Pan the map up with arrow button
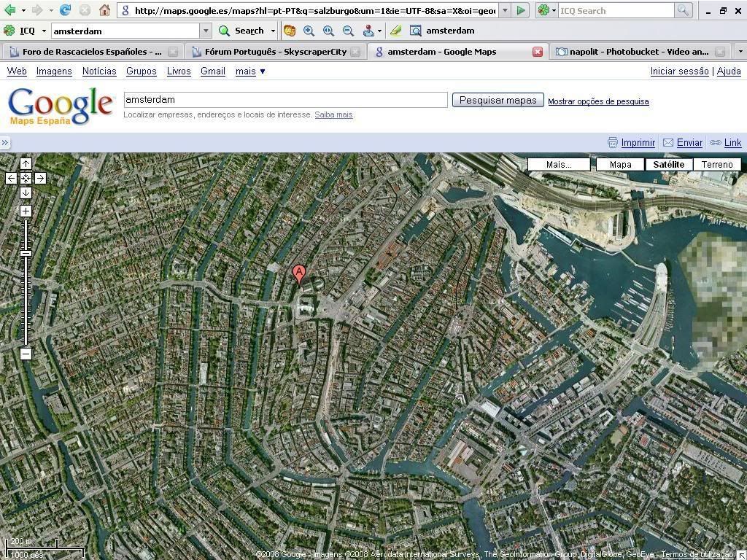747x560 pixels. pos(26,164)
